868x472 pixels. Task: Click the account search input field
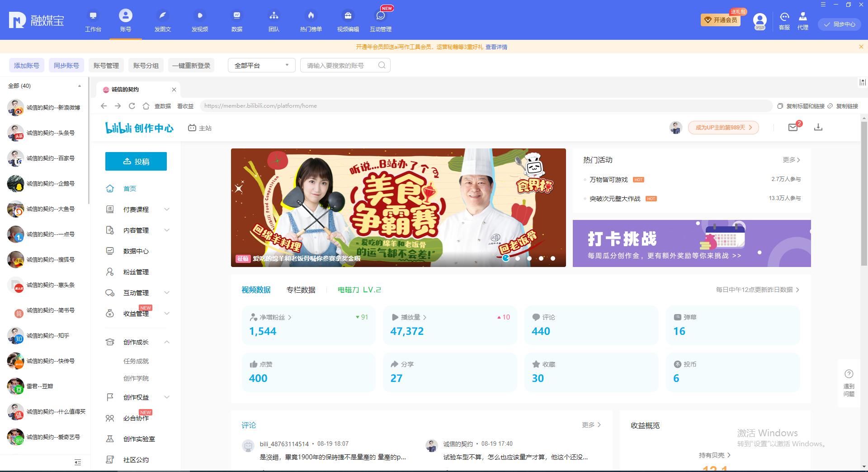coord(341,65)
